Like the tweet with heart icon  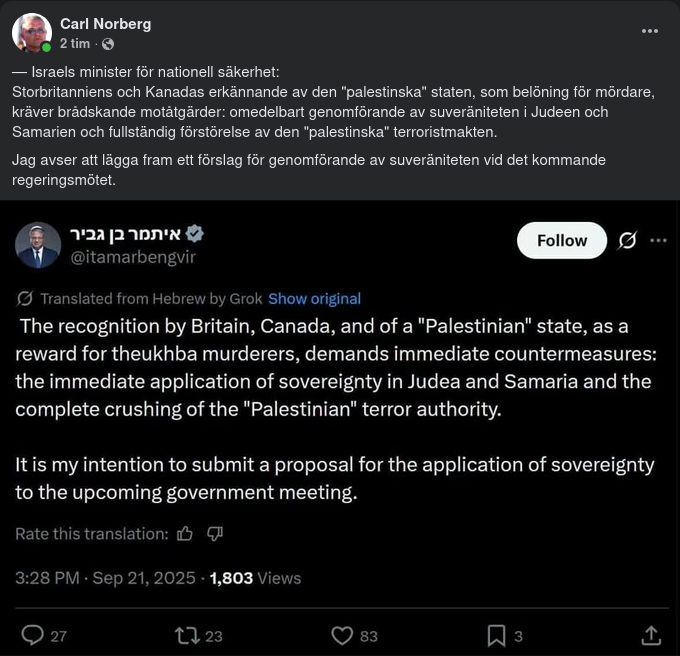point(342,635)
